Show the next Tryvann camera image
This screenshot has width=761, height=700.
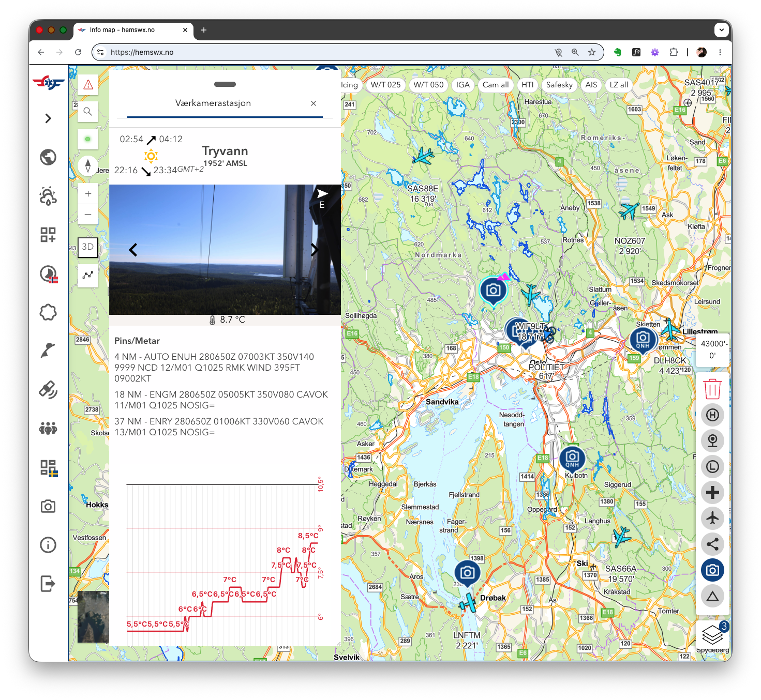point(315,250)
